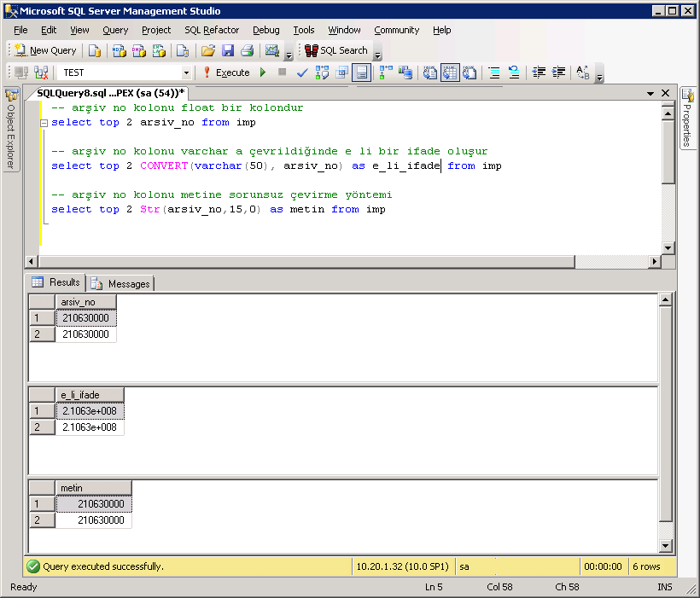Collapse the first select statement outline
700x598 pixels.
click(x=44, y=123)
